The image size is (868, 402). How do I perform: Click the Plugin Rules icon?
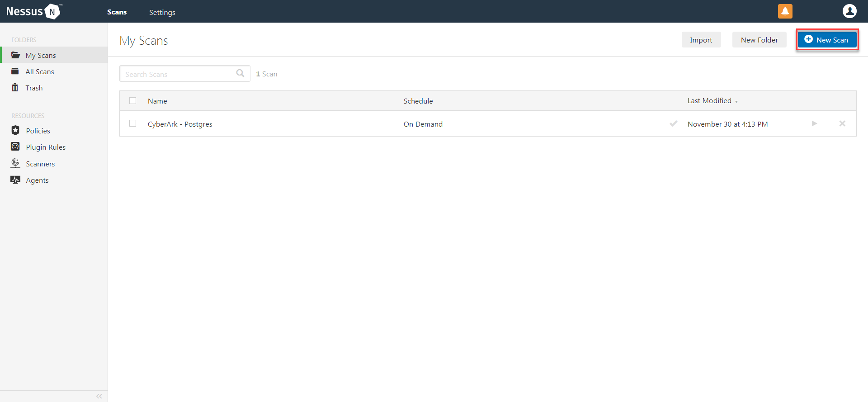point(15,147)
